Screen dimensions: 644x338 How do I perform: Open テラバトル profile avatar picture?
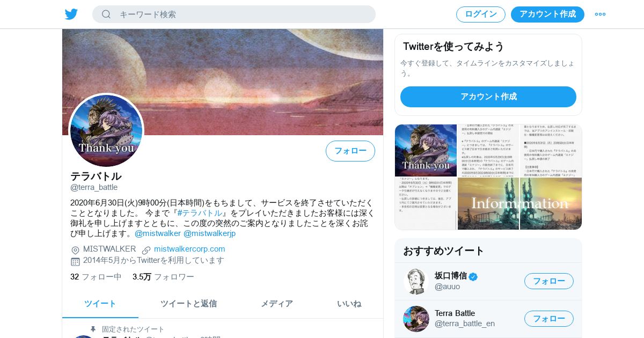pos(106,130)
